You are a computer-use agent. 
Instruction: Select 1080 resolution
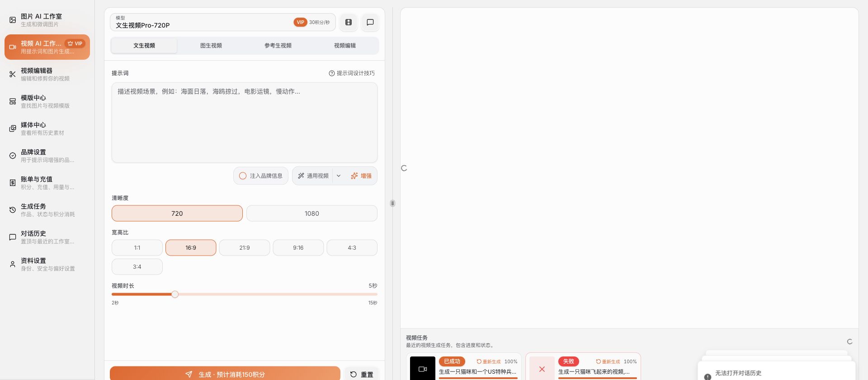click(312, 214)
